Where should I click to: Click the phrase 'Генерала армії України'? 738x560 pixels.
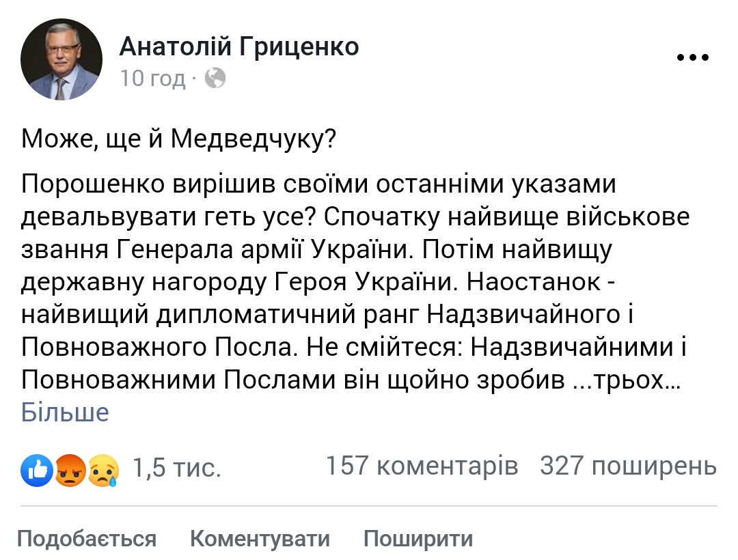click(x=265, y=250)
